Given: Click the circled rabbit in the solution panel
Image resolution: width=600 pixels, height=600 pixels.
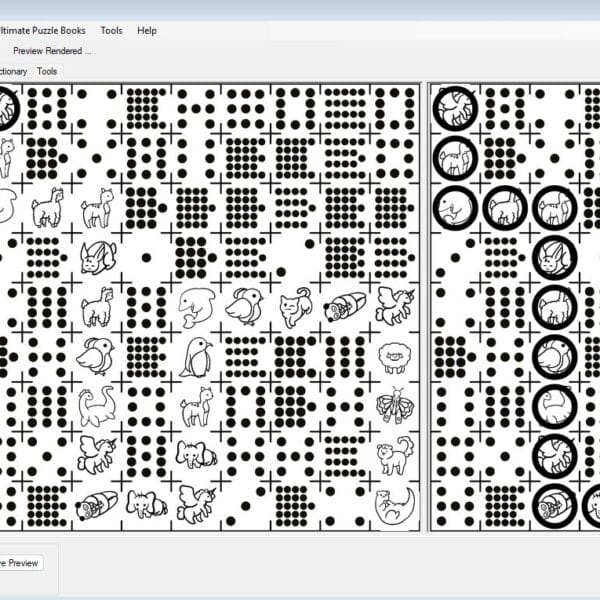Looking at the screenshot, I should tap(554, 257).
